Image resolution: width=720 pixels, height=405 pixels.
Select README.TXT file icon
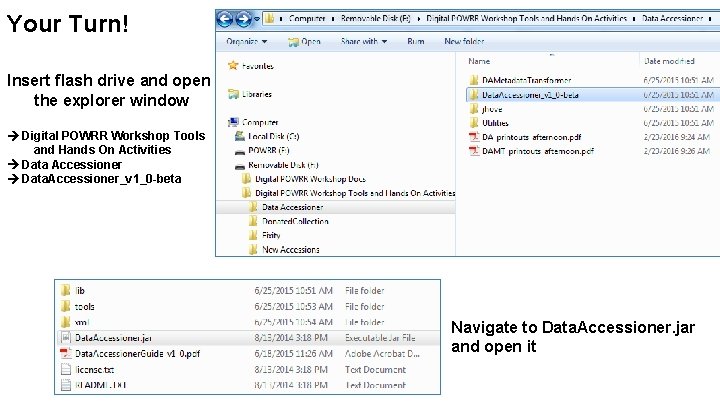66,385
